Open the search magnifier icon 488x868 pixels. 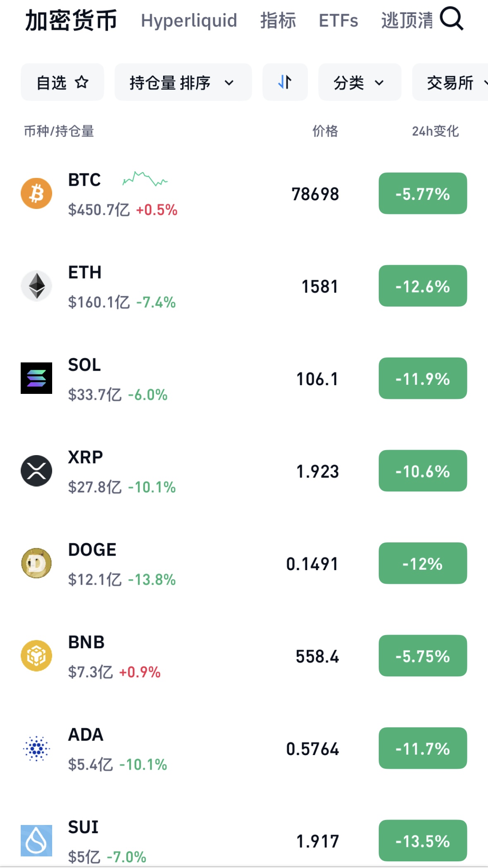pos(451,19)
